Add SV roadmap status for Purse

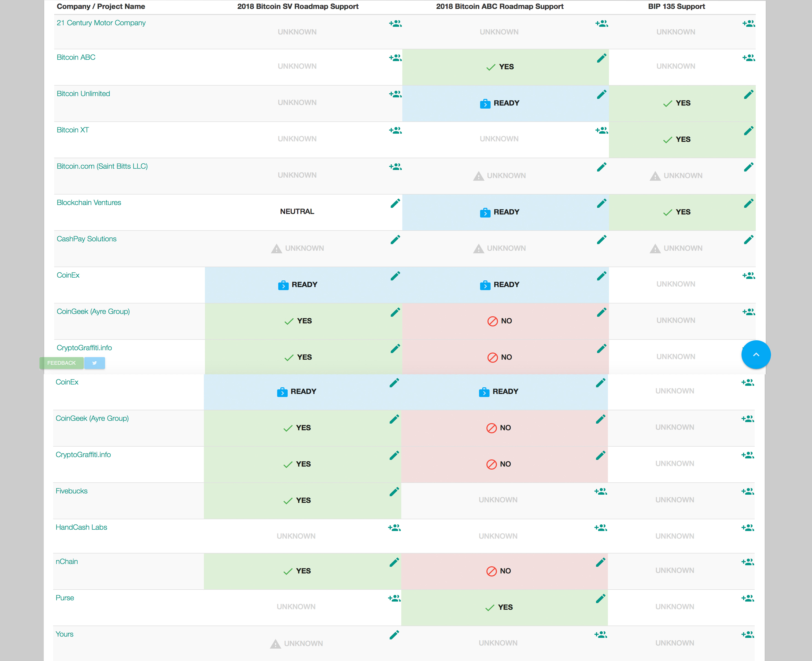(394, 598)
